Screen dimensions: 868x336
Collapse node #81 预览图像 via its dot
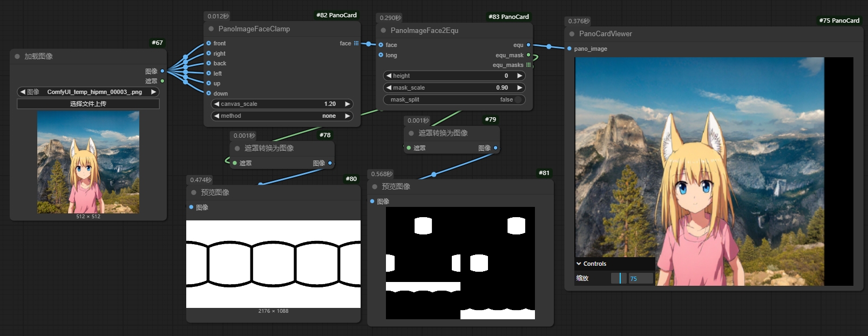[375, 186]
